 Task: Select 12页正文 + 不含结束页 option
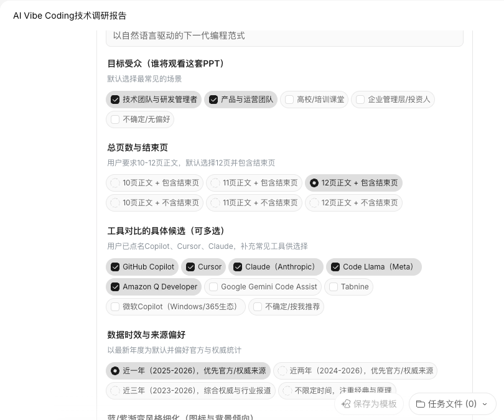coord(353,203)
